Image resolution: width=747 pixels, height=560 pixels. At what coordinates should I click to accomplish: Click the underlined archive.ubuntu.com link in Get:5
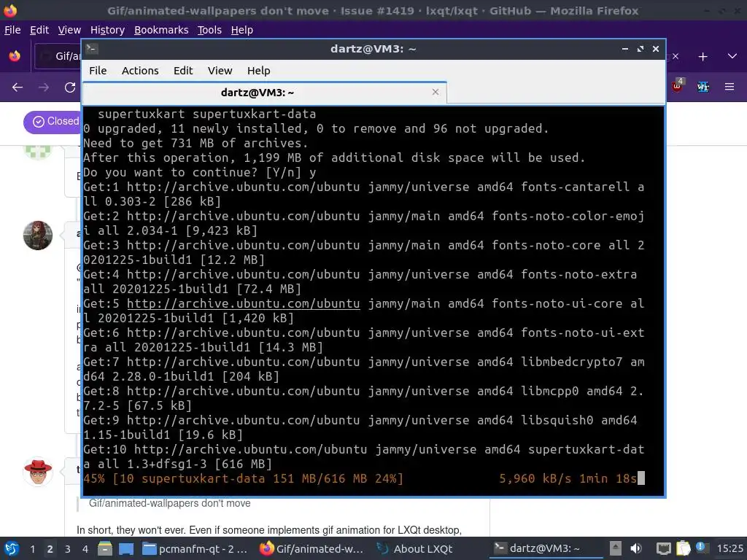[244, 303]
